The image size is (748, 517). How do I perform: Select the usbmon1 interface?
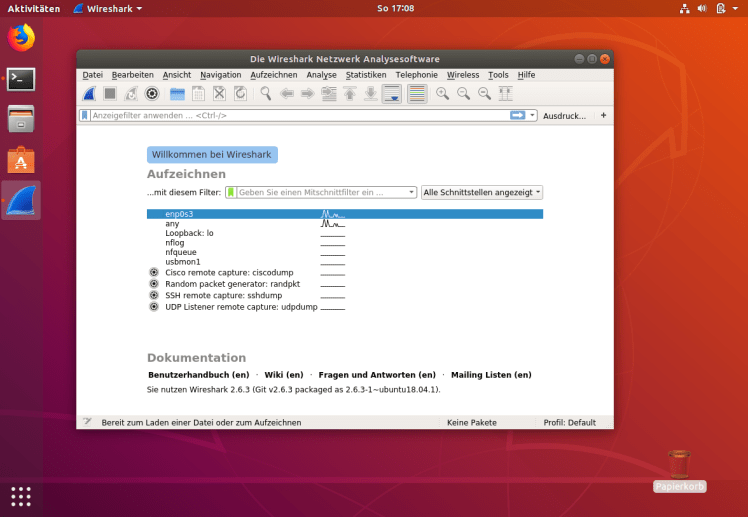click(345, 261)
